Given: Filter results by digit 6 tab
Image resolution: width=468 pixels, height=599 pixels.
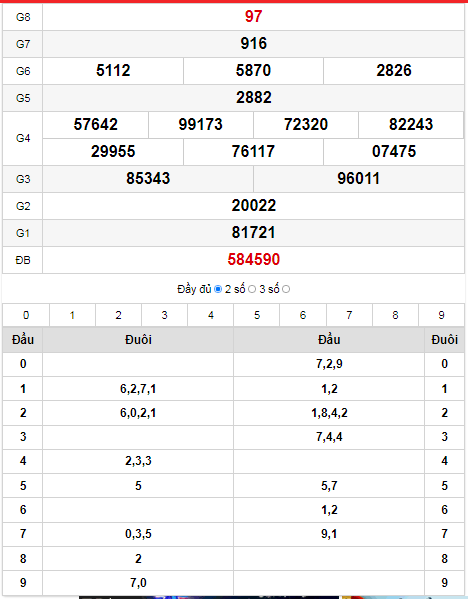Looking at the screenshot, I should click(x=303, y=315).
